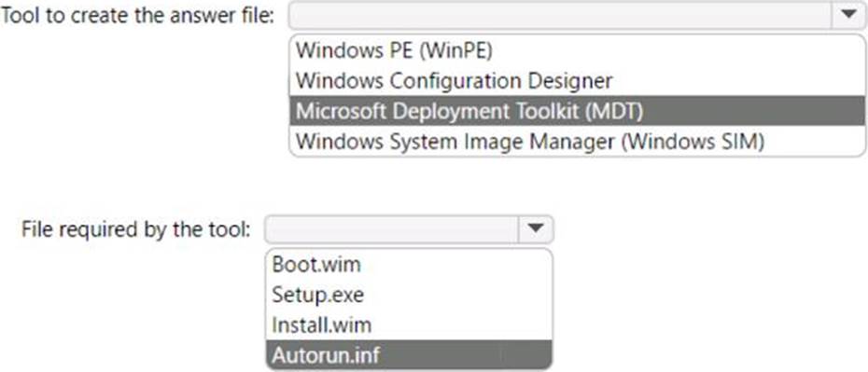The image size is (868, 372).
Task: Choose Windows Configuration Designer from the list
Action: tap(578, 81)
